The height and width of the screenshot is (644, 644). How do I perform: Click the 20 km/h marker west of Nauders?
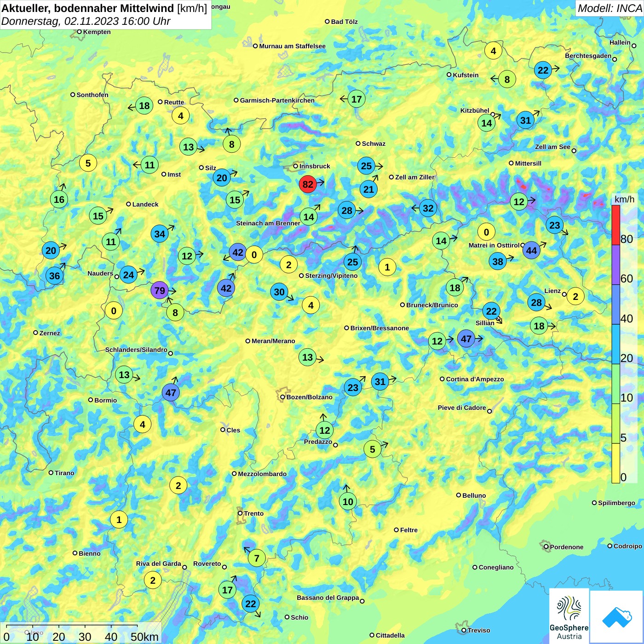[x=51, y=251]
